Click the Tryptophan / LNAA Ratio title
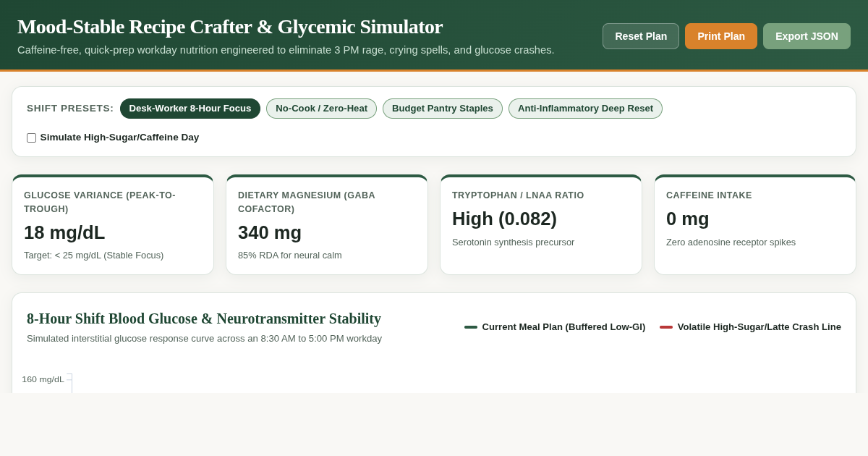The image size is (868, 456). point(518,195)
